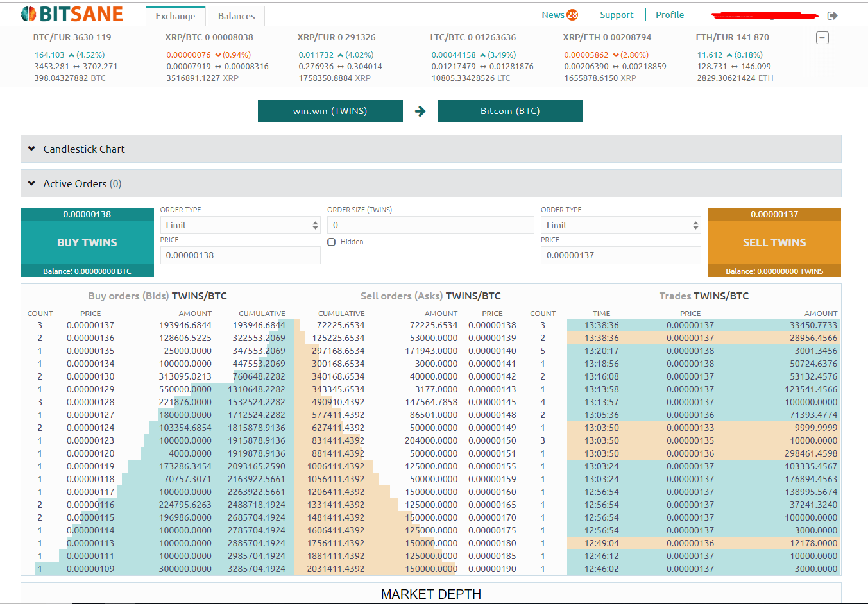This screenshot has width=868, height=604.
Task: Expand the Active Orders section
Action: [x=31, y=183]
